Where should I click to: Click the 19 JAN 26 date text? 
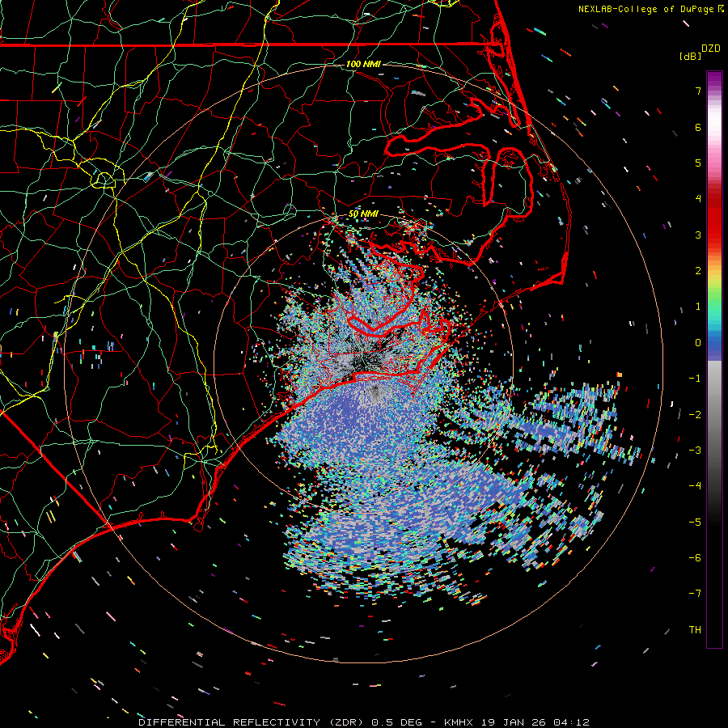514,722
